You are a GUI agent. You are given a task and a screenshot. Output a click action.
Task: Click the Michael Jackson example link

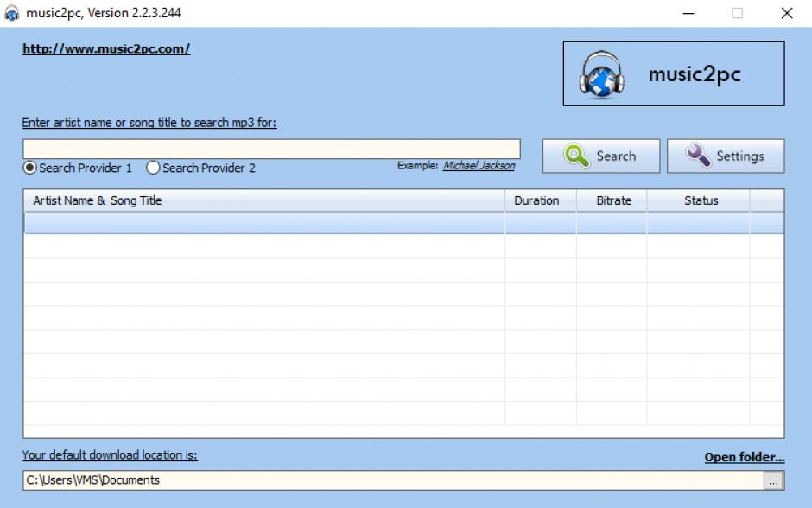479,165
